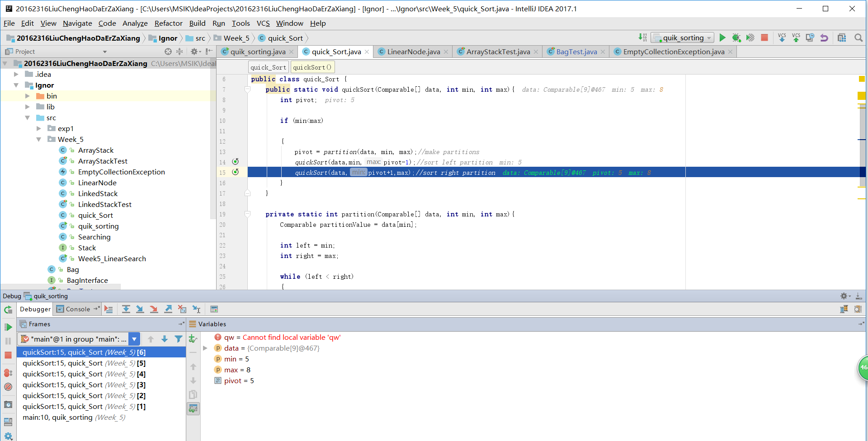868x441 pixels.
Task: Open Project Structure from the main toolbar
Action: 842,38
